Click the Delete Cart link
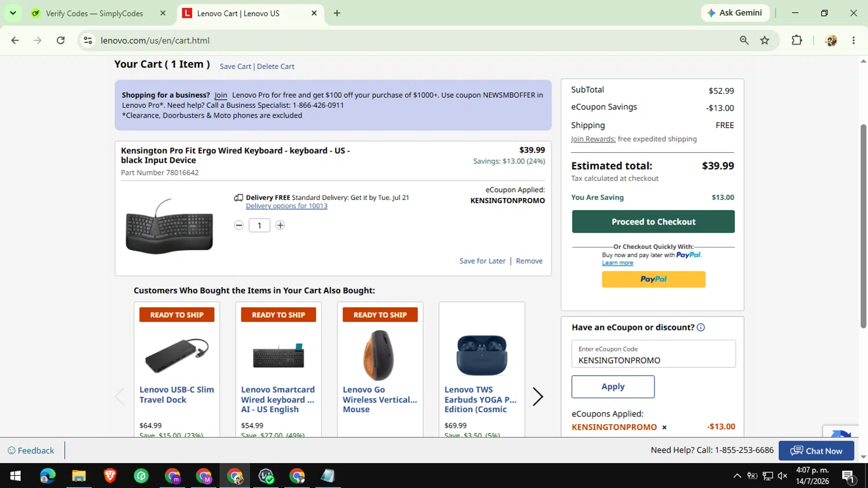 point(275,67)
